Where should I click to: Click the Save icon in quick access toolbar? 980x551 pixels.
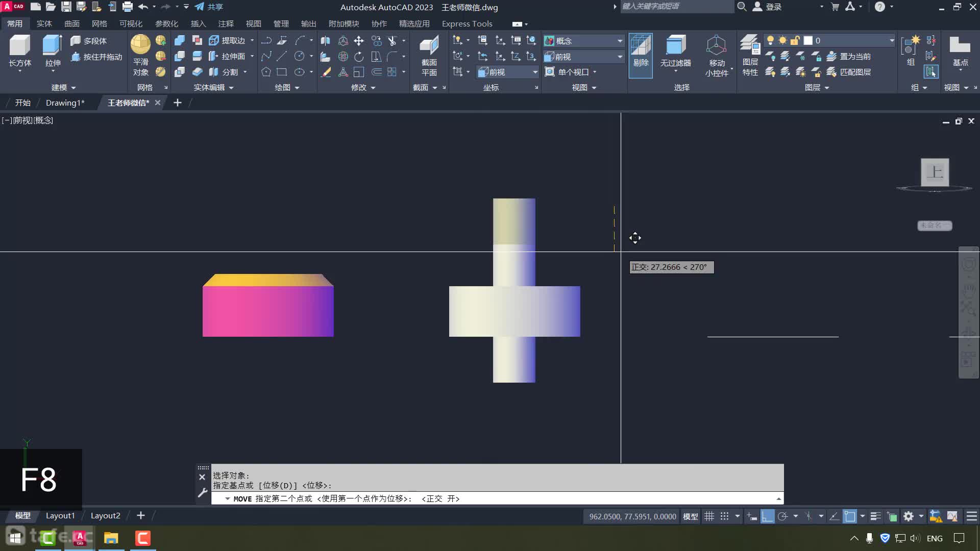[66, 7]
